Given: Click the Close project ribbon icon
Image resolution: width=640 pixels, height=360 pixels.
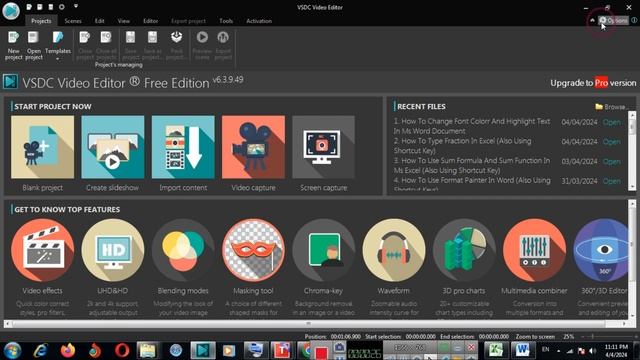Looking at the screenshot, I should click(84, 45).
